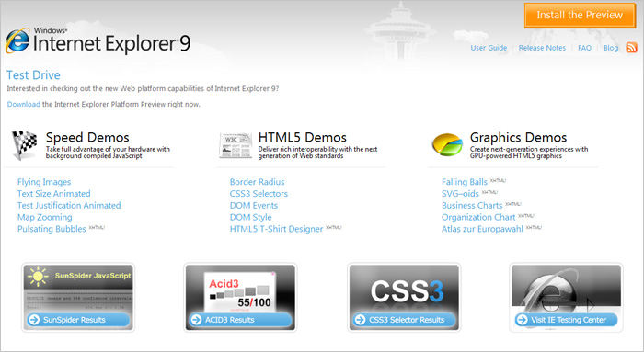Open the User Guide link
Viewport: 644px width, 352px height.
click(x=489, y=48)
